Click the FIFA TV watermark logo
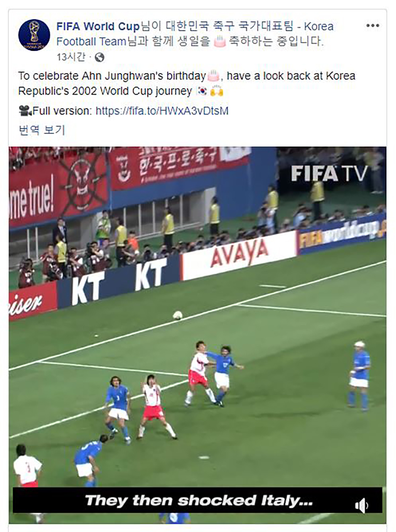396x532 pixels. (x=329, y=174)
